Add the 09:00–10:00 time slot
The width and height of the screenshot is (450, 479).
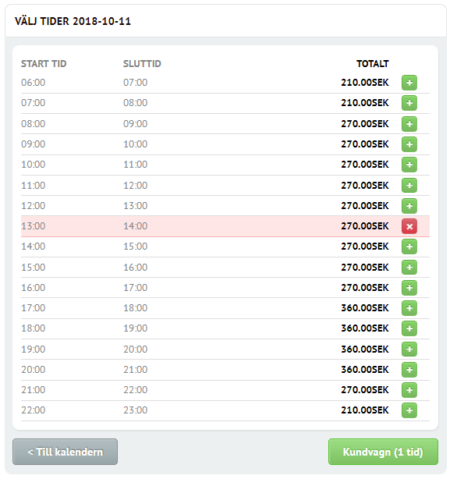tap(409, 144)
